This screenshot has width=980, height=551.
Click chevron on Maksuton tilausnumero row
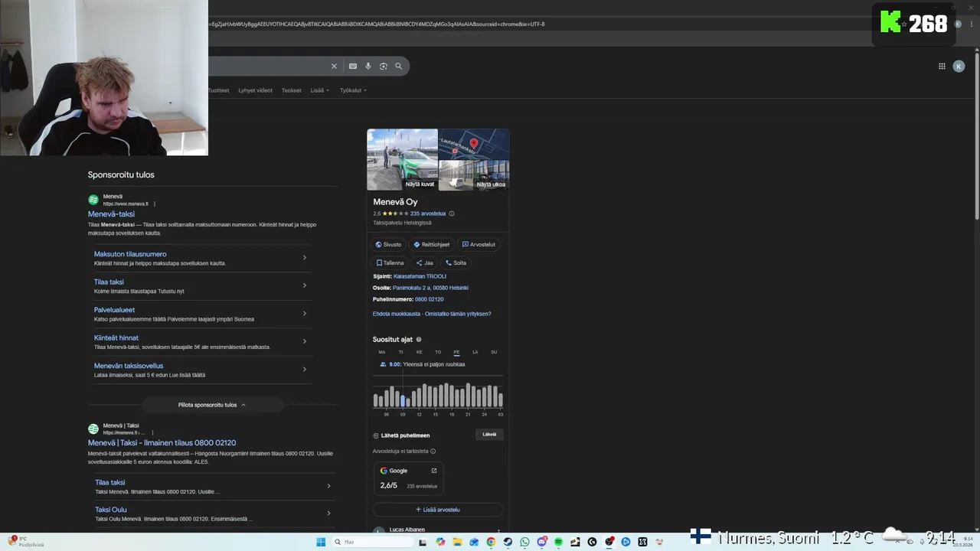click(x=305, y=257)
